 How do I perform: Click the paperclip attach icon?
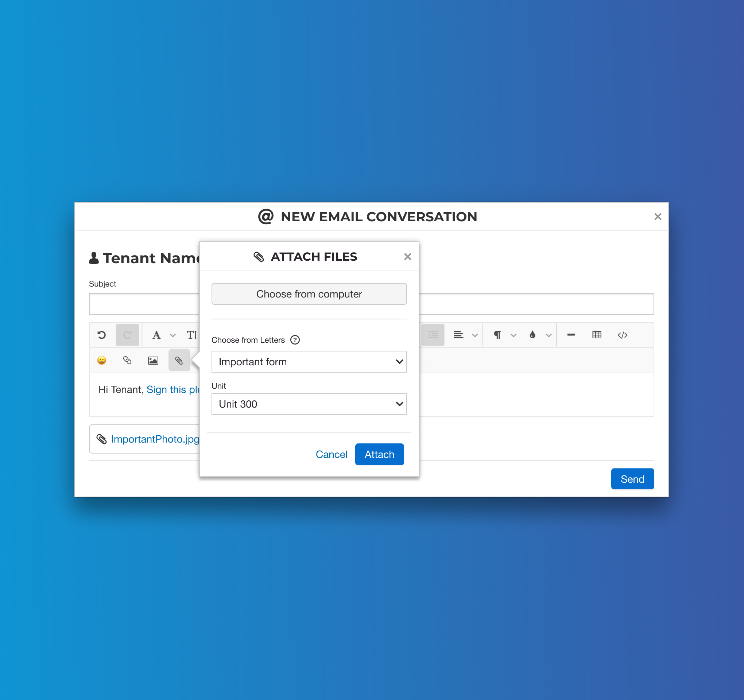[x=179, y=360]
